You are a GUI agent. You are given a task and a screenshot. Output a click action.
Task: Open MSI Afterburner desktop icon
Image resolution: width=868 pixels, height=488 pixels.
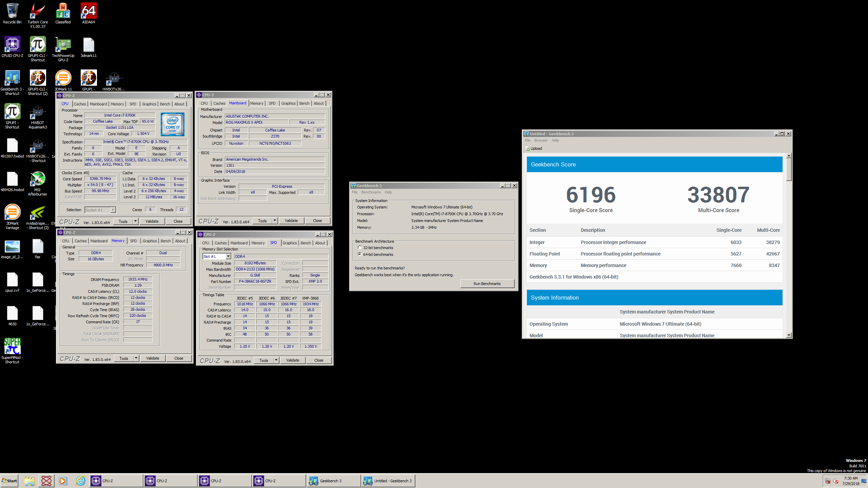coord(38,183)
